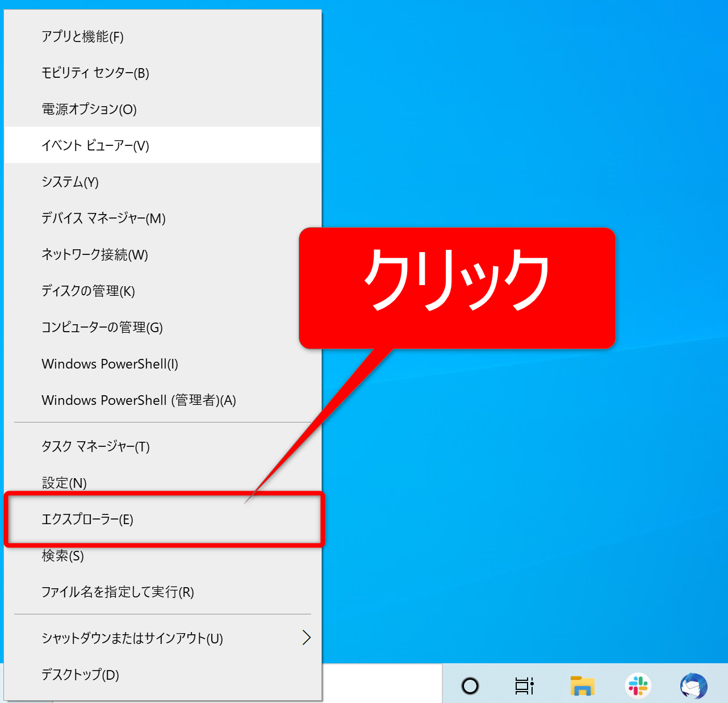
Task: Launch File Explorer from the taskbar folder icon
Action: click(582, 686)
